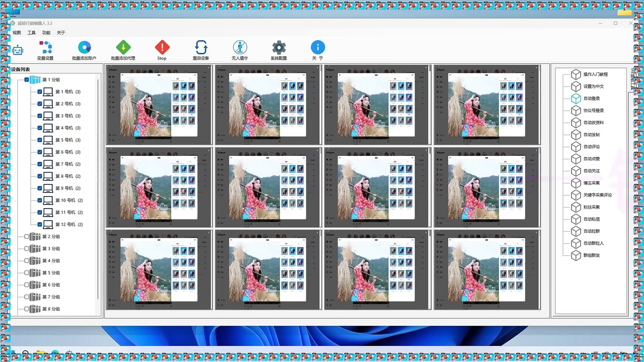This screenshot has width=644, height=362.
Task: Open the 工具 menu
Action: tap(32, 33)
